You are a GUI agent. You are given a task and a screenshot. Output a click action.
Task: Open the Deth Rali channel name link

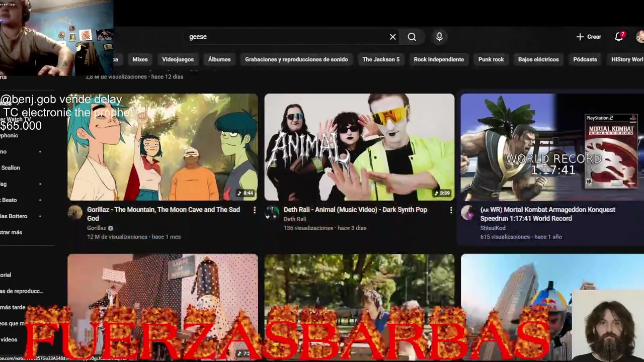click(x=295, y=219)
